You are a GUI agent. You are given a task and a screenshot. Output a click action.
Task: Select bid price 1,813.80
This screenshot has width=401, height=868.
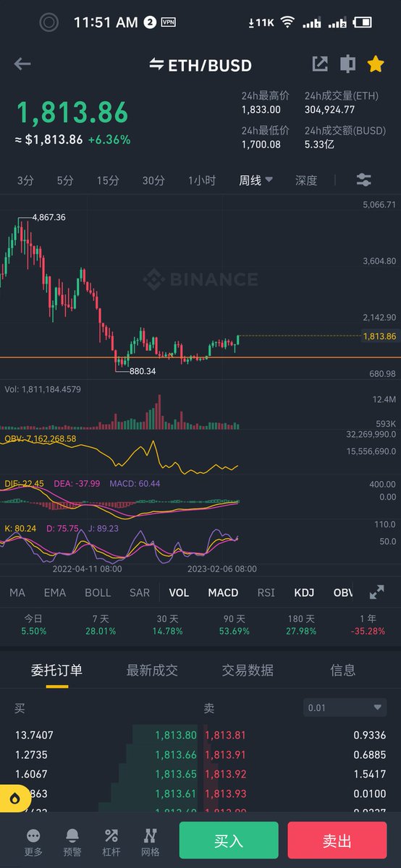(x=176, y=735)
